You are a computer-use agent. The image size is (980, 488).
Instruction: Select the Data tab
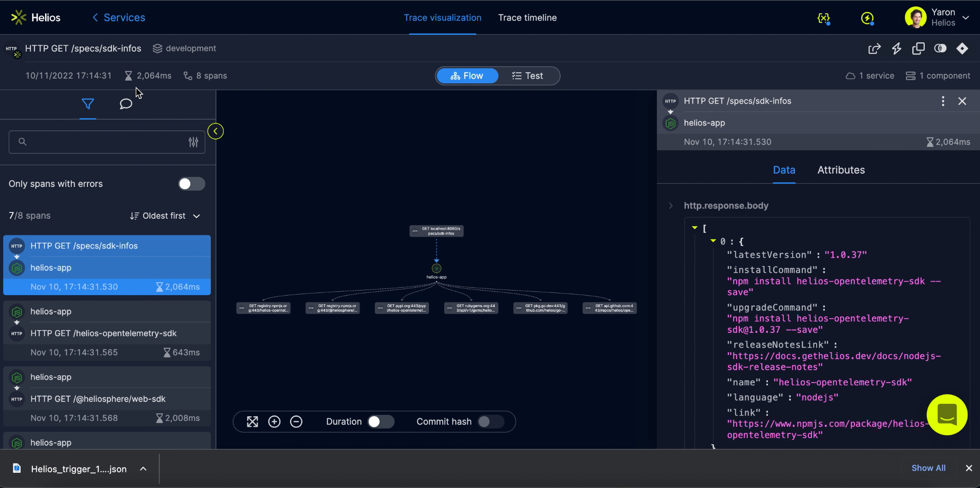click(784, 170)
